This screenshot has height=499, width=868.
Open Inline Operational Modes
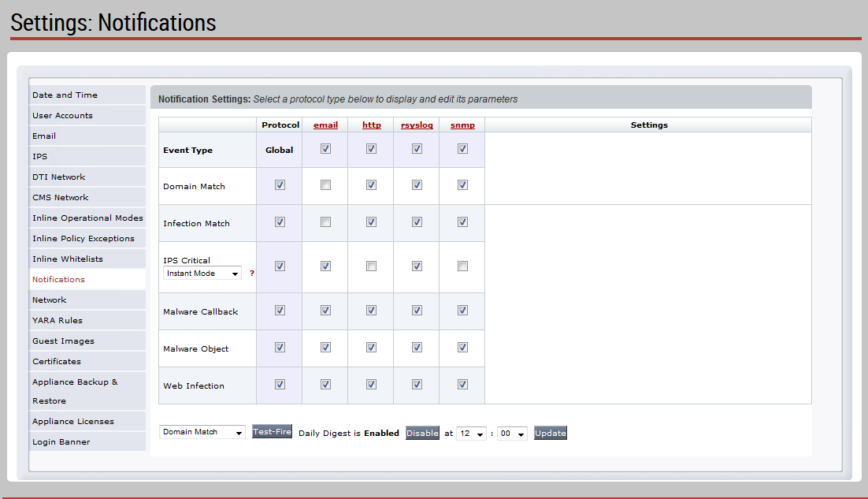pos(87,218)
